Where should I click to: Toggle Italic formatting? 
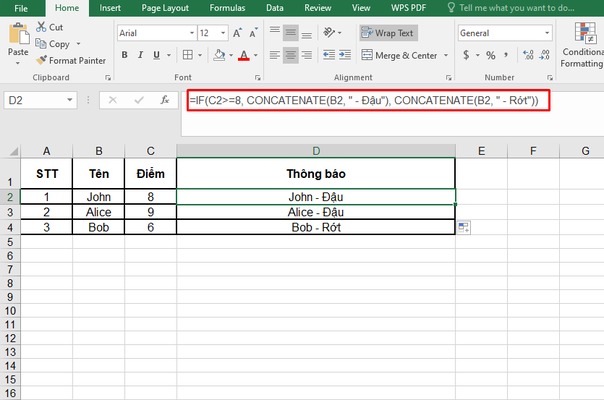tap(141, 55)
